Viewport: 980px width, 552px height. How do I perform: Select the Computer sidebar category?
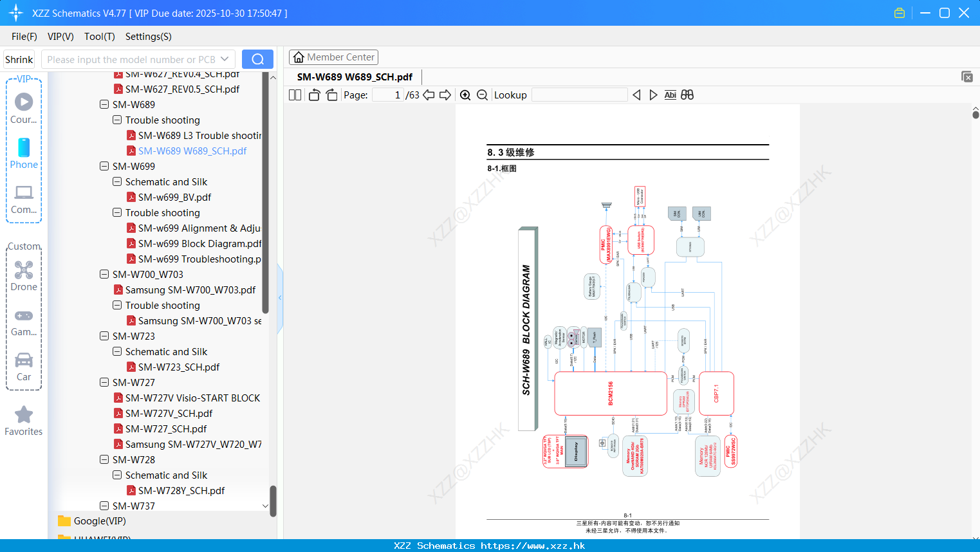[24, 199]
